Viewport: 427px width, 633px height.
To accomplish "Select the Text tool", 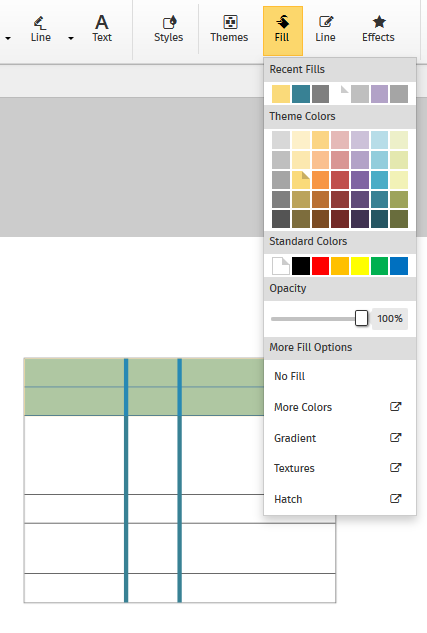I will 102,29.
